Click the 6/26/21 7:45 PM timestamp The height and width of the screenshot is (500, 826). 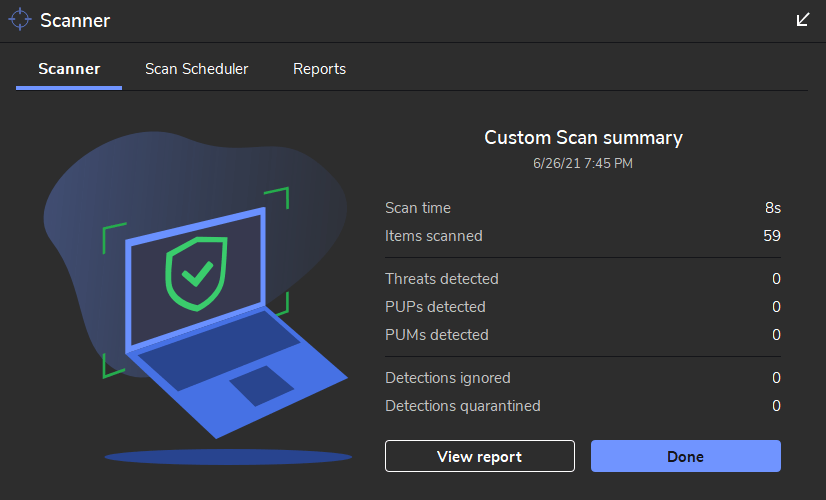[x=583, y=163]
